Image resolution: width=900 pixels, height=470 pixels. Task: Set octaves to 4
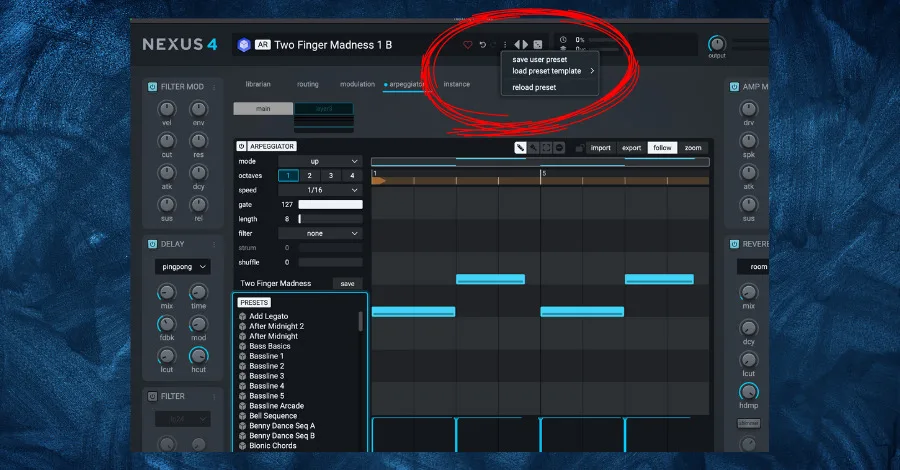(x=352, y=176)
